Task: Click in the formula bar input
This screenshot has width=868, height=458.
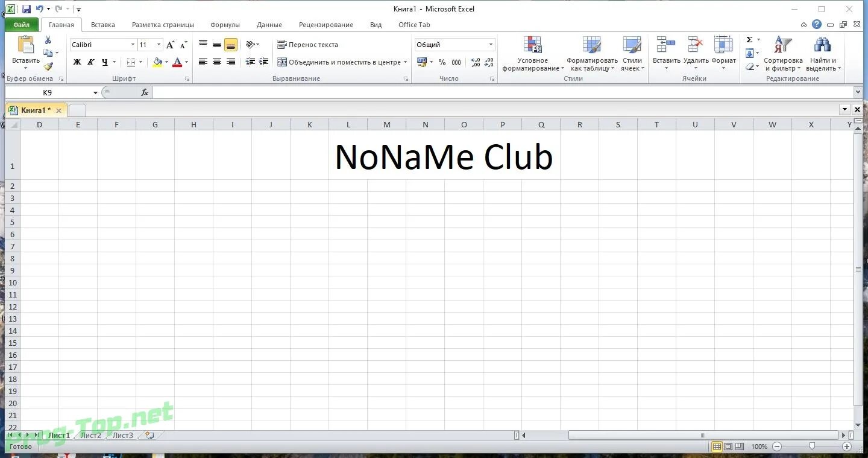Action: tap(503, 92)
